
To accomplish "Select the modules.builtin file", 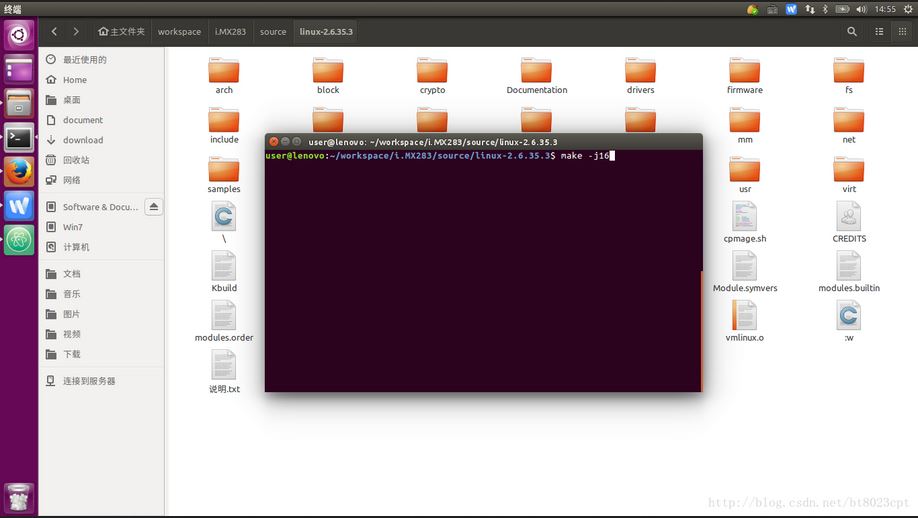I will point(849,272).
